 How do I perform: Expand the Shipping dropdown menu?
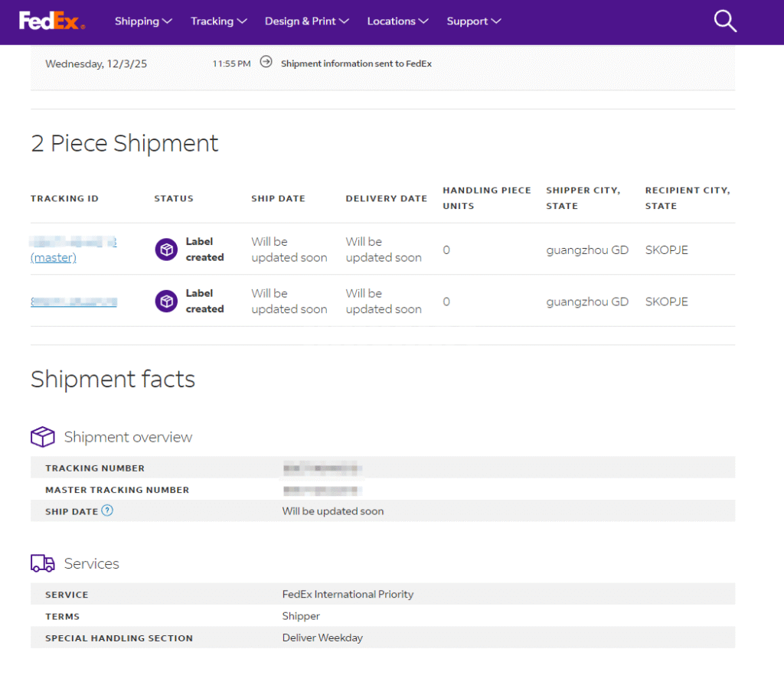coord(143,21)
